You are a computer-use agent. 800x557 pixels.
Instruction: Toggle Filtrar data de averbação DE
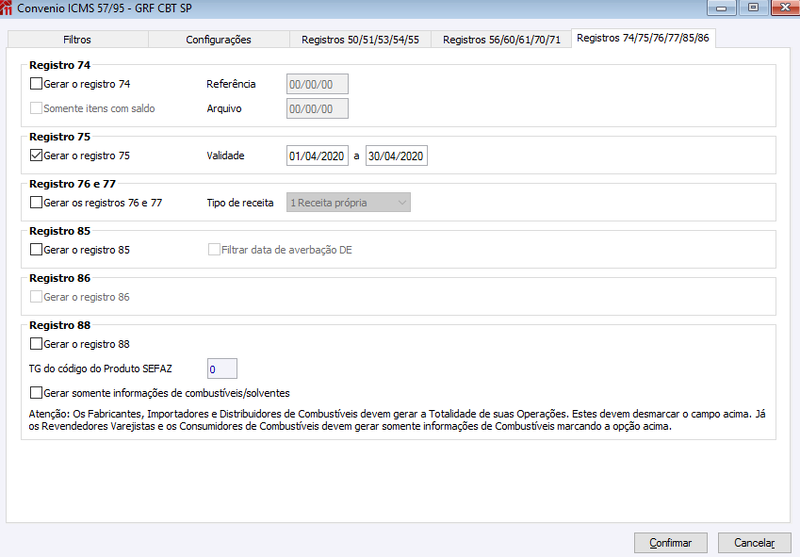point(214,249)
